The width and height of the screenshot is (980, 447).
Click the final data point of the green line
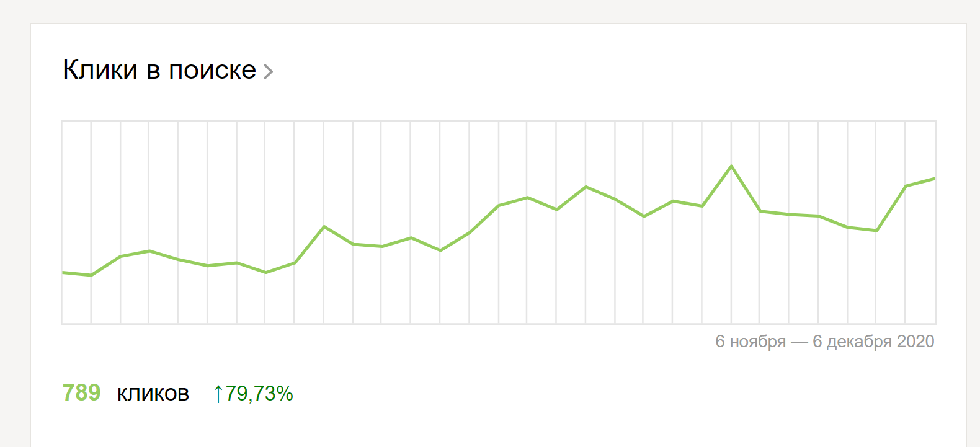point(933,179)
